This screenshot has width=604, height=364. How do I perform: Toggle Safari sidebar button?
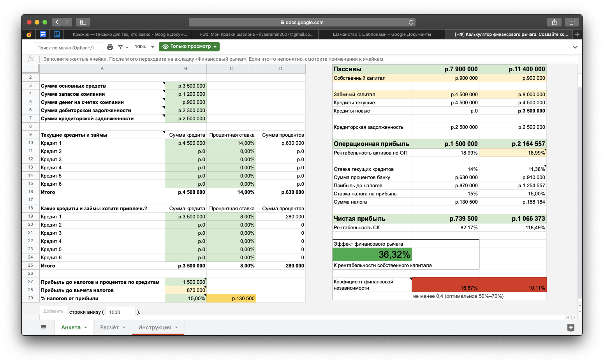point(83,22)
